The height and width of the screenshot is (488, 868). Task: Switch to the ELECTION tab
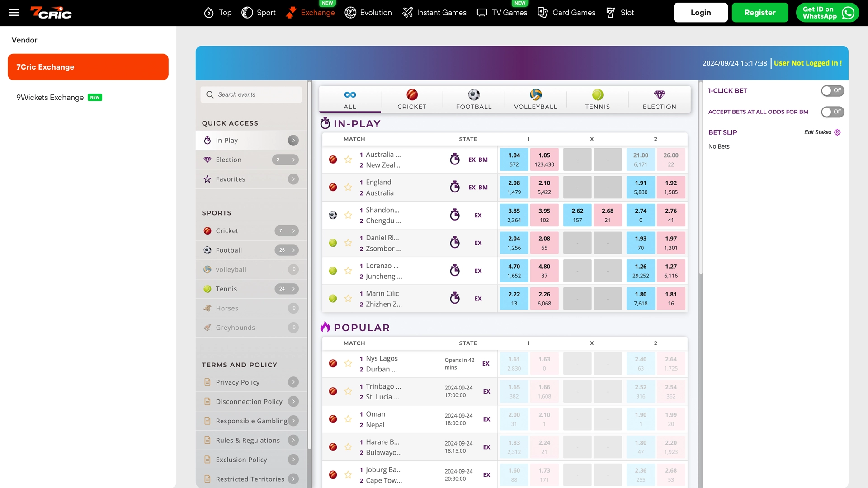660,99
